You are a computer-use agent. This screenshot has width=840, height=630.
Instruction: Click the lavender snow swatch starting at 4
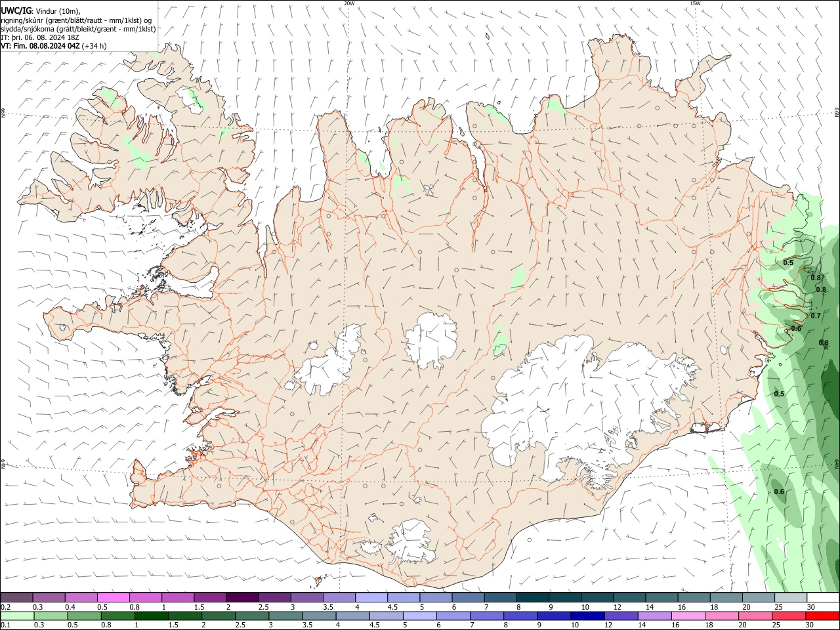click(x=371, y=598)
